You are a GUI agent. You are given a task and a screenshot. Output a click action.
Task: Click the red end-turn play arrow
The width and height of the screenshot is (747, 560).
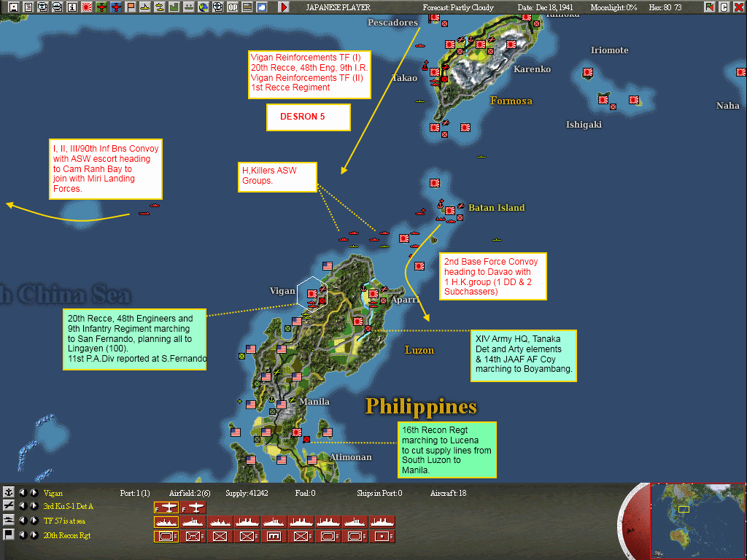(x=284, y=7)
